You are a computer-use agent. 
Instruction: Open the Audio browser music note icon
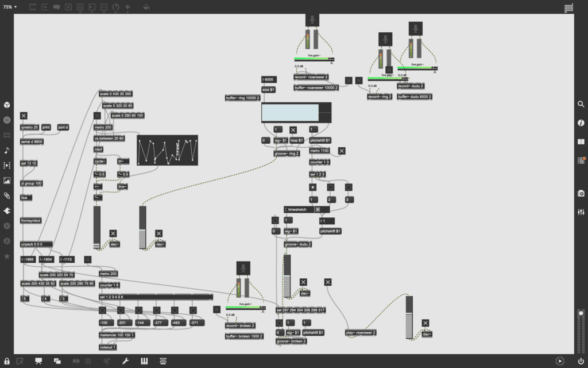(7, 150)
